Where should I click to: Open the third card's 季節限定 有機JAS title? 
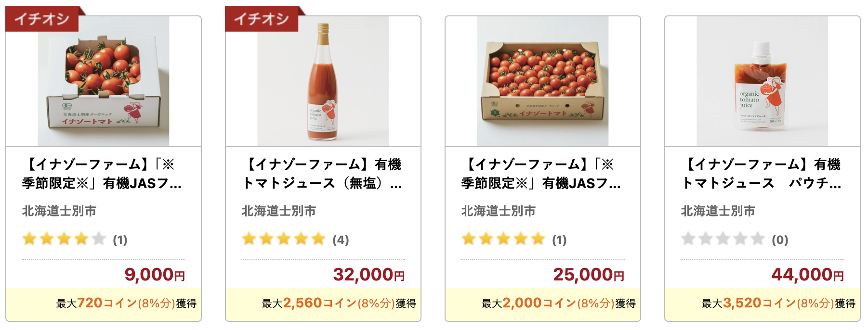tap(541, 174)
